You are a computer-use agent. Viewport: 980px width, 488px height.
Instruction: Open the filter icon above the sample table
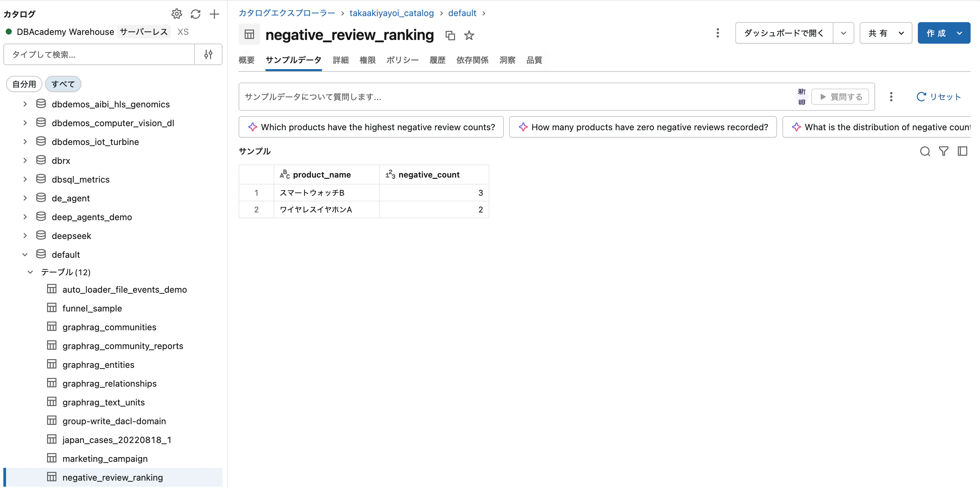(944, 151)
